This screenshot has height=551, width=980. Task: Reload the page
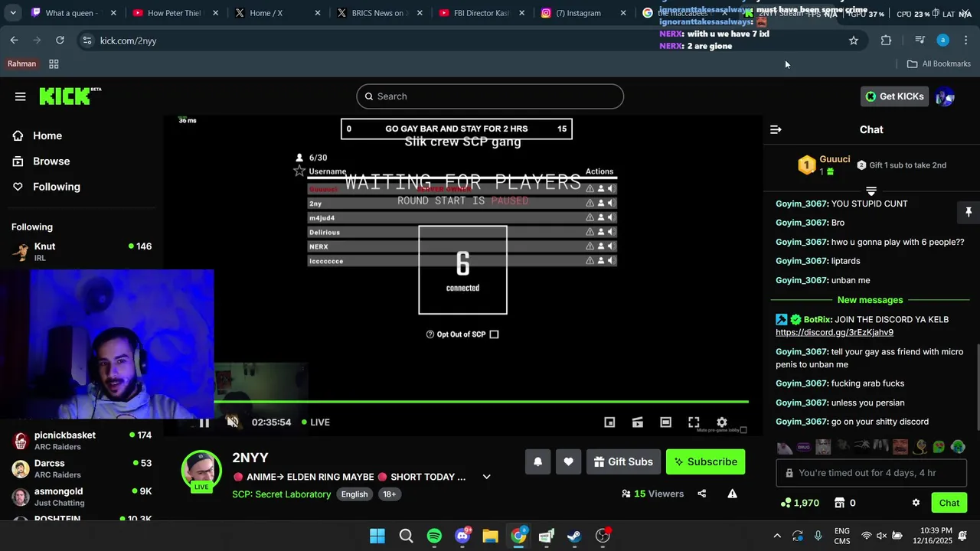point(60,40)
